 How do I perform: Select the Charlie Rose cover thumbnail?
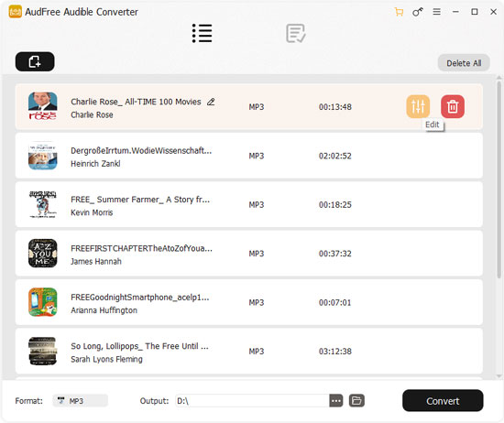[43, 106]
